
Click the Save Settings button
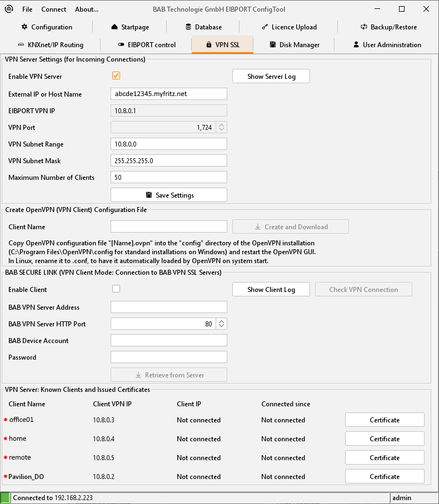pos(169,195)
